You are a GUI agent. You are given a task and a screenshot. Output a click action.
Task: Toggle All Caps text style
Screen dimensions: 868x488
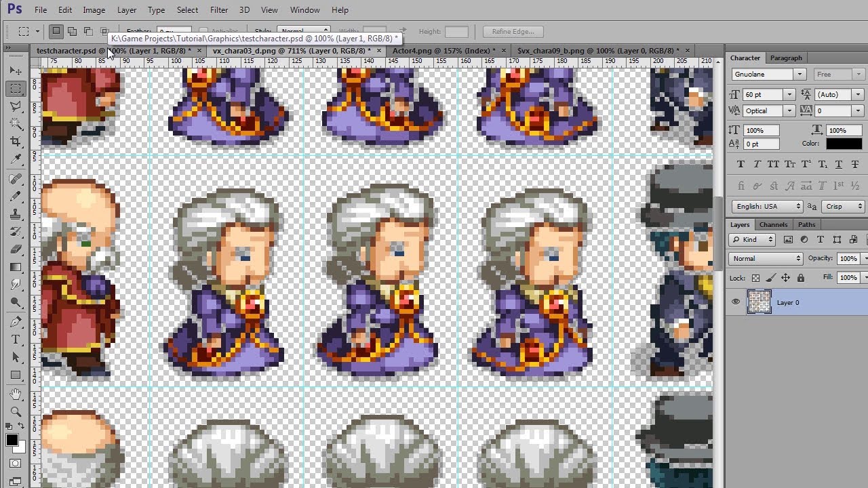click(773, 164)
